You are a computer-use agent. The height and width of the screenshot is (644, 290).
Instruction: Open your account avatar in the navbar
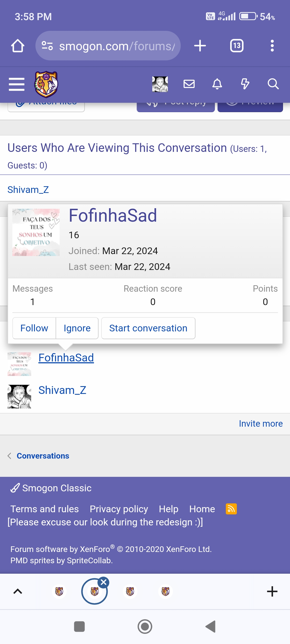(x=160, y=84)
